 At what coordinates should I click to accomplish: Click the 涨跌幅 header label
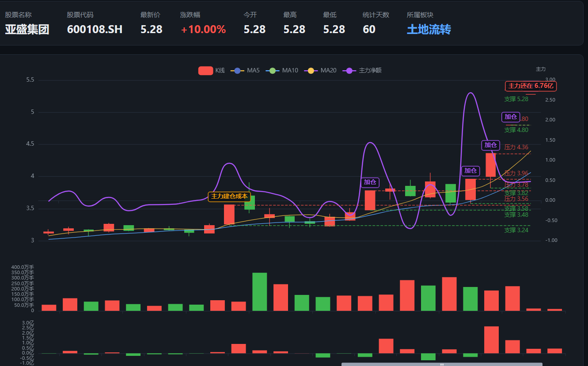[x=190, y=15]
